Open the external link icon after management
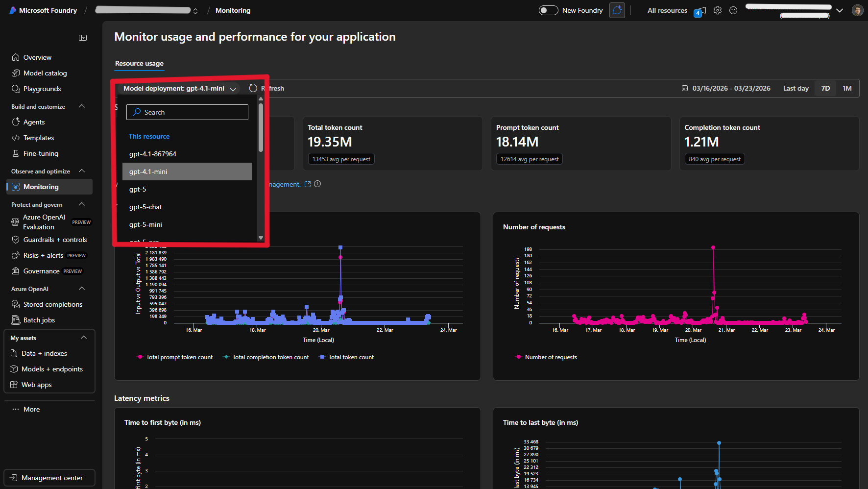 (x=308, y=184)
